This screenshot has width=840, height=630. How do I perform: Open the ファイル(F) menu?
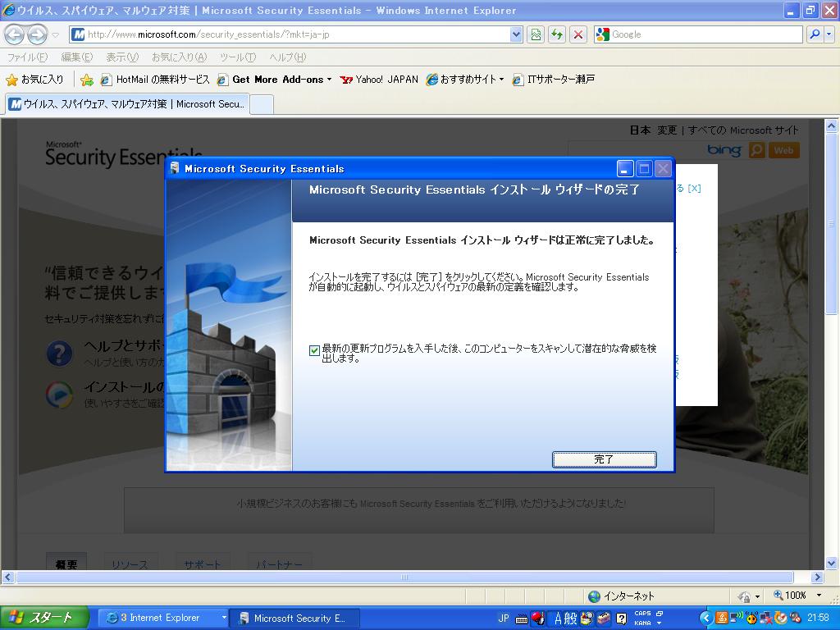(x=27, y=57)
